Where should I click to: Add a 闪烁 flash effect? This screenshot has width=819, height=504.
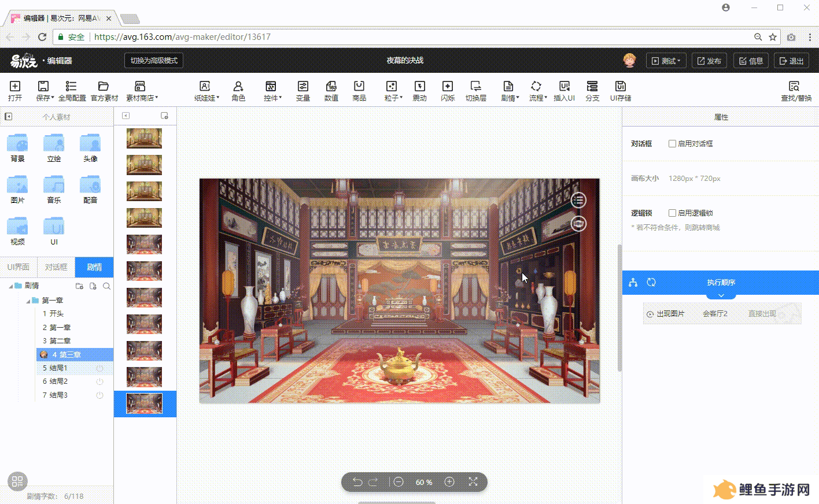(447, 91)
